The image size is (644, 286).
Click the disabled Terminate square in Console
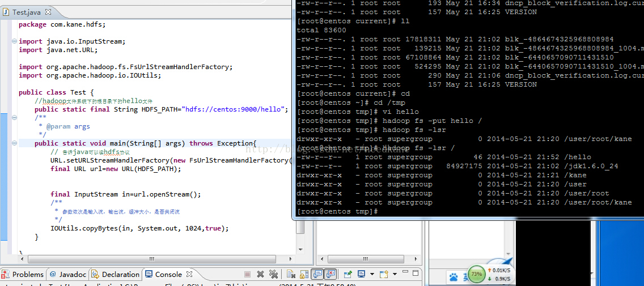(247, 274)
